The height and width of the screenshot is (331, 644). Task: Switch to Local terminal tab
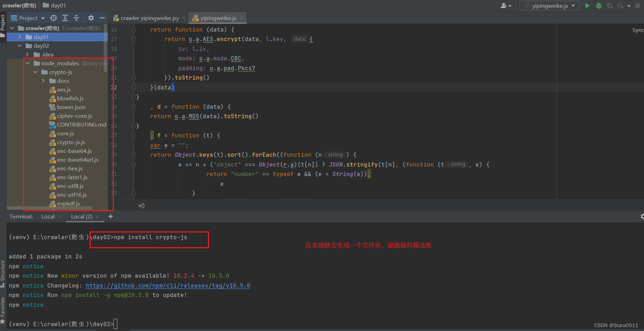click(x=48, y=217)
